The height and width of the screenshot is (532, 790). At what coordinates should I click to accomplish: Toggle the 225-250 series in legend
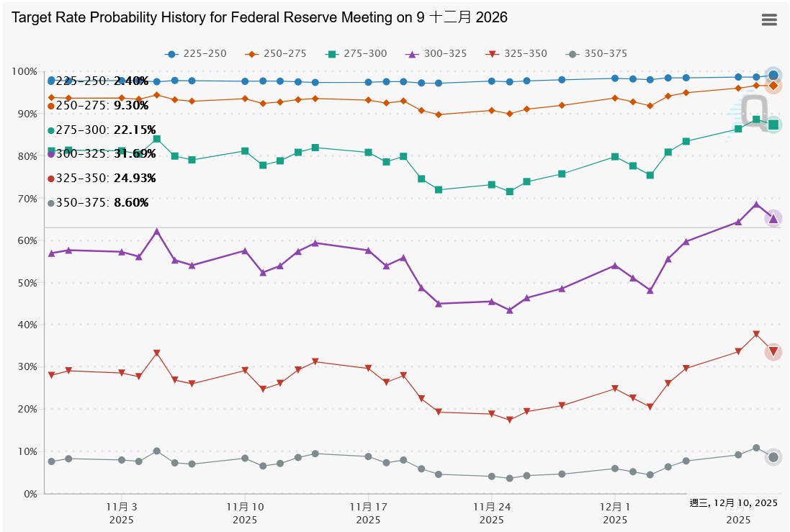point(196,54)
